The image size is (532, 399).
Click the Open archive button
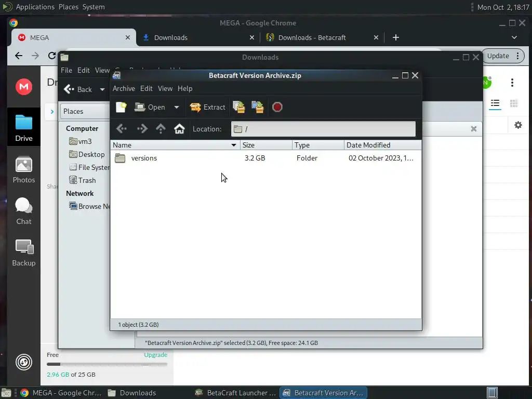[150, 107]
